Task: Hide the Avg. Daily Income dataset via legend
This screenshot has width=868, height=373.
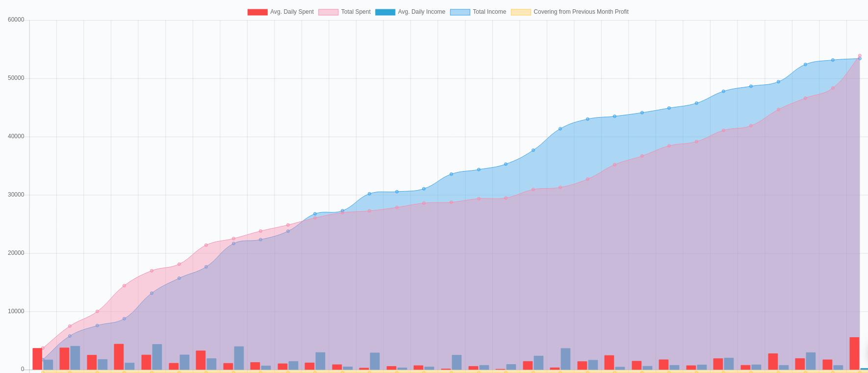Action: 410,12
